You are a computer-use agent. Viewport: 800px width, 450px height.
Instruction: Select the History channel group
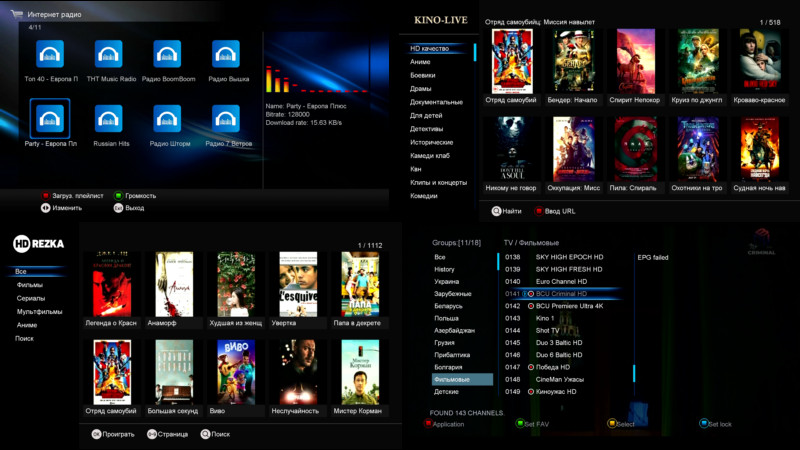pos(444,269)
